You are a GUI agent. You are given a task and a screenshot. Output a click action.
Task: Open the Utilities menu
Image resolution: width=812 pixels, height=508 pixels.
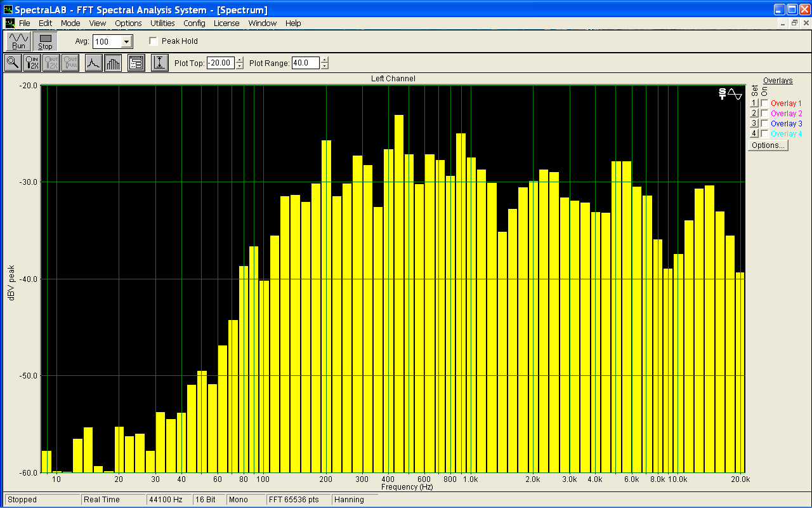pos(162,23)
